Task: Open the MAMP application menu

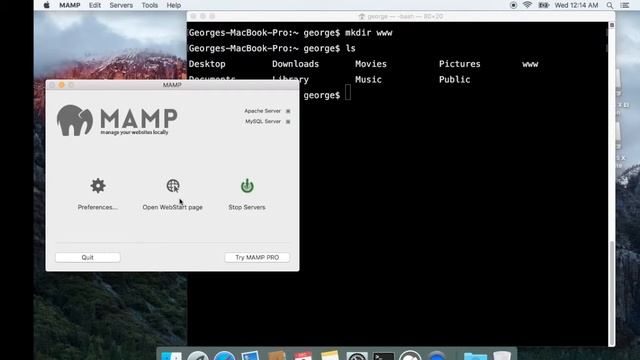Action: coord(70,5)
